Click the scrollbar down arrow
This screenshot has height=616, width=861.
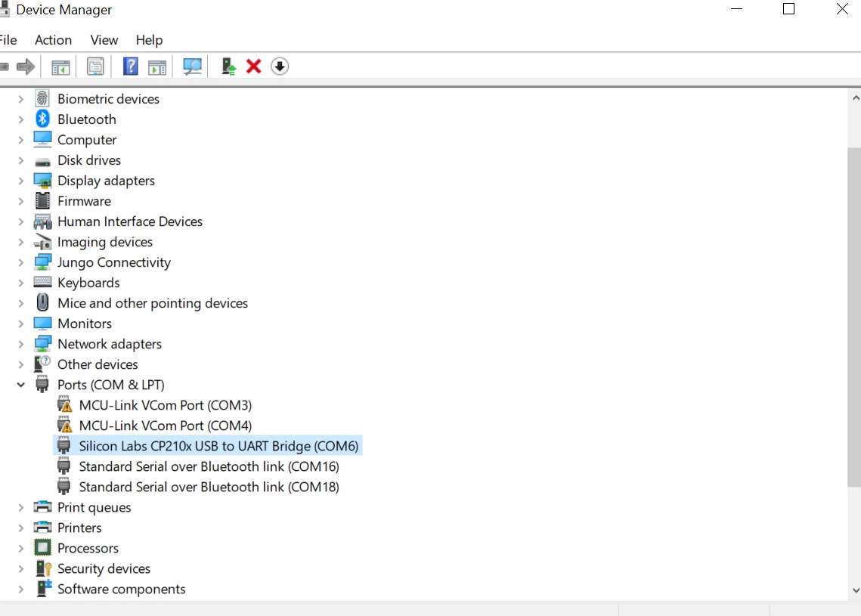click(855, 590)
